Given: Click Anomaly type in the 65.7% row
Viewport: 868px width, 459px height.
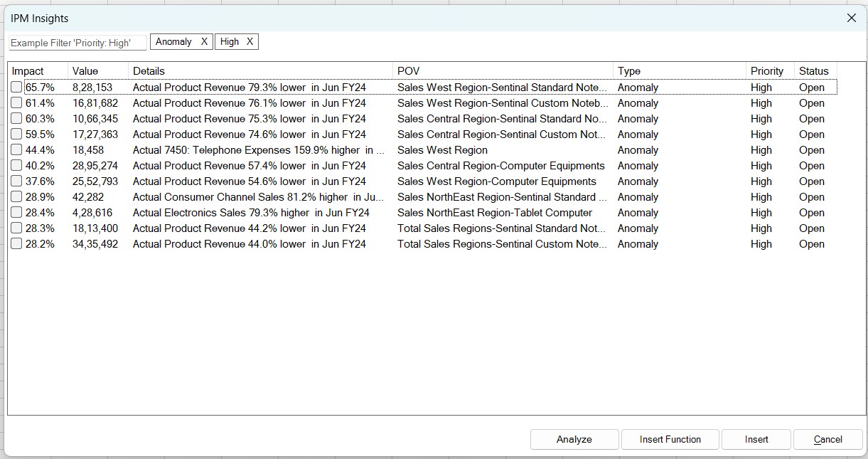Looking at the screenshot, I should [x=638, y=88].
